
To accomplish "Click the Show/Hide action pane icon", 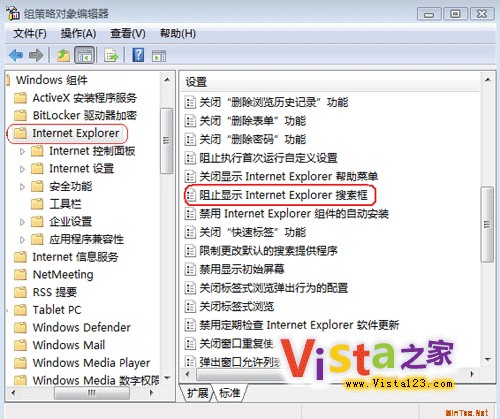I will point(159,56).
